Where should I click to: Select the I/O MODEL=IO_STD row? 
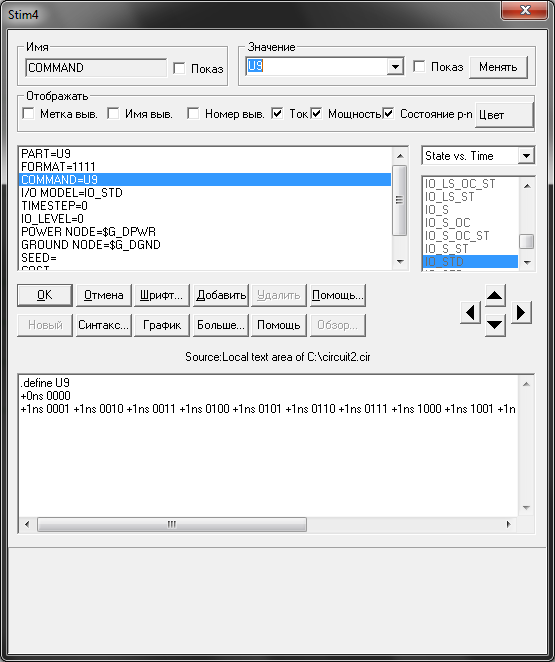[x=205, y=193]
